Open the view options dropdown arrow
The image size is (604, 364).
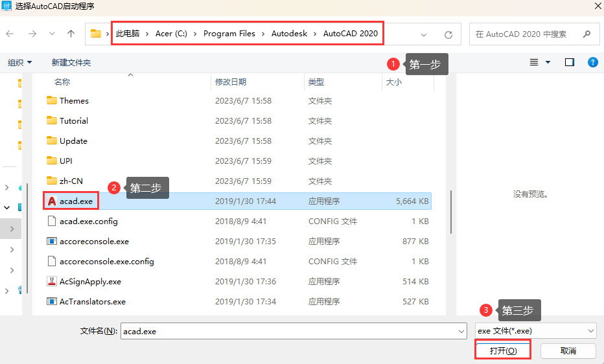pyautogui.click(x=548, y=62)
